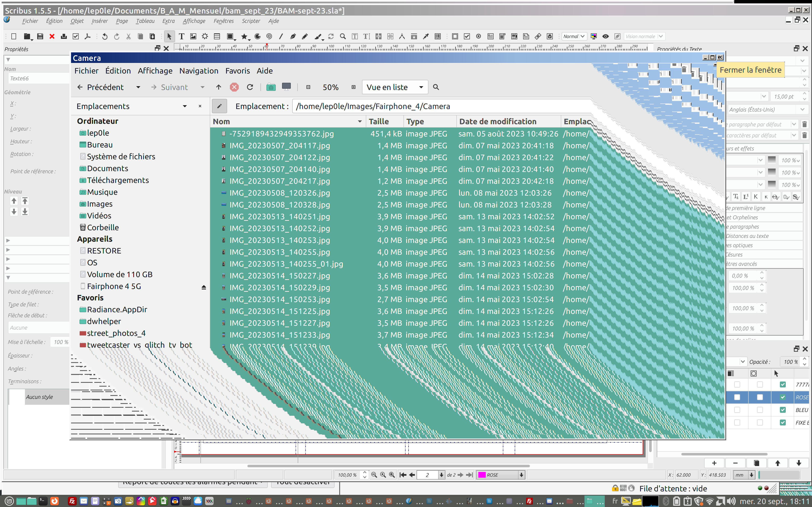Select the Image Frame tool
812x507 pixels.
pyautogui.click(x=193, y=36)
